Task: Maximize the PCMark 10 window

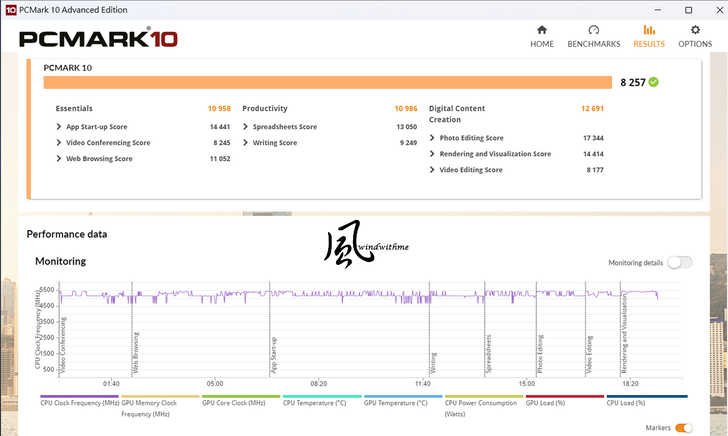Action: coord(688,9)
